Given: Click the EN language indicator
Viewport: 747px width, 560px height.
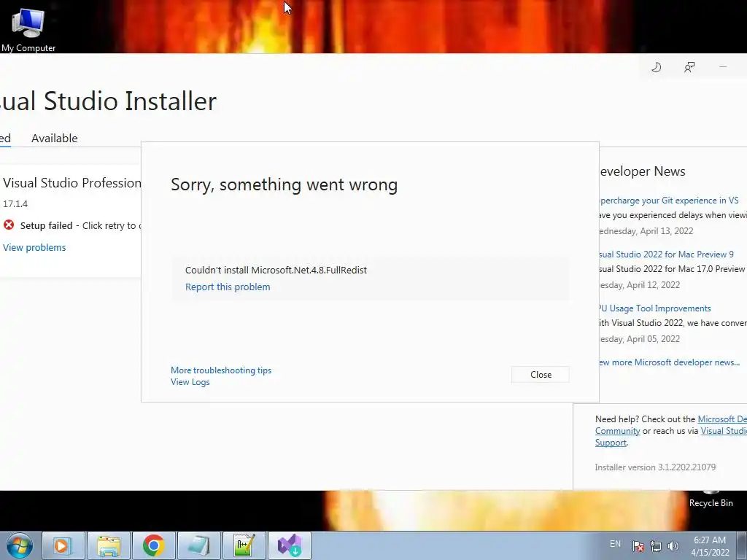Looking at the screenshot, I should pyautogui.click(x=615, y=544).
